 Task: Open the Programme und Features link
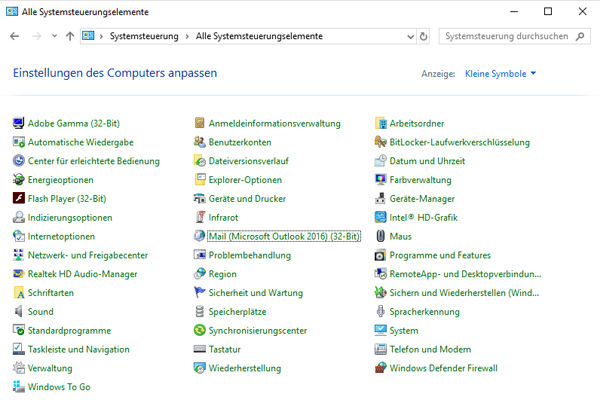pos(440,255)
